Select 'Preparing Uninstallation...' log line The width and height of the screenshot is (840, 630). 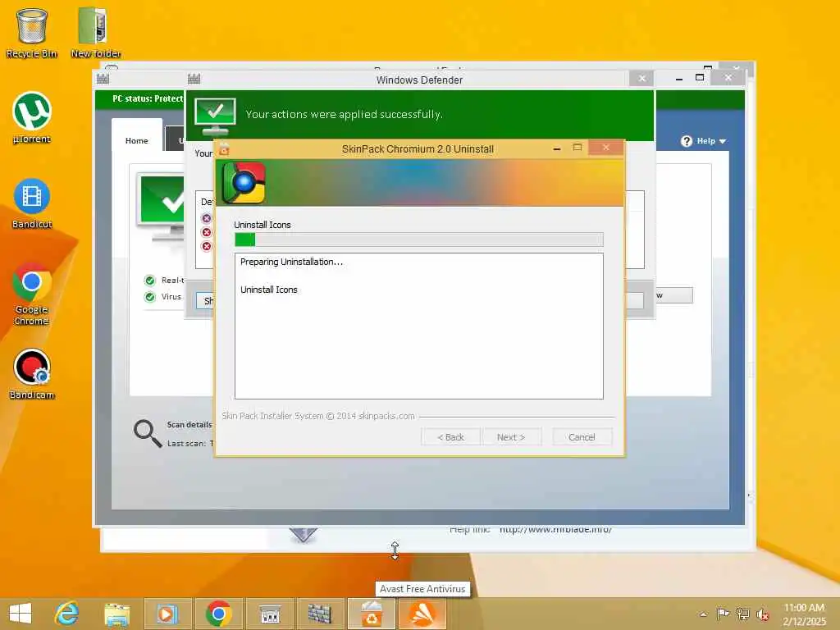pos(291,262)
